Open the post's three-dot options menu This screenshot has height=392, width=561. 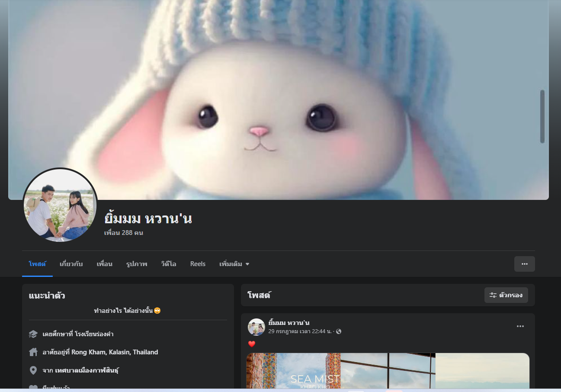point(520,326)
